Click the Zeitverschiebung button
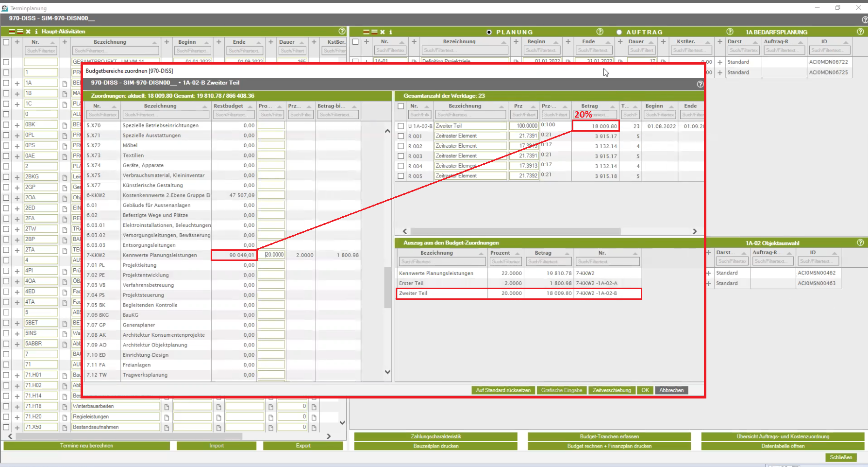868x467 pixels. [x=611, y=390]
